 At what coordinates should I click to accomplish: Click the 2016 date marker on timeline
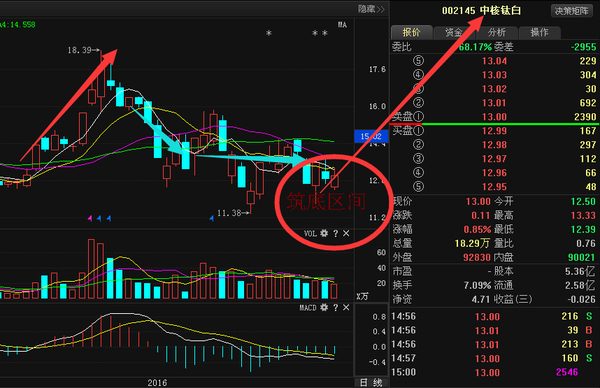coord(157,383)
